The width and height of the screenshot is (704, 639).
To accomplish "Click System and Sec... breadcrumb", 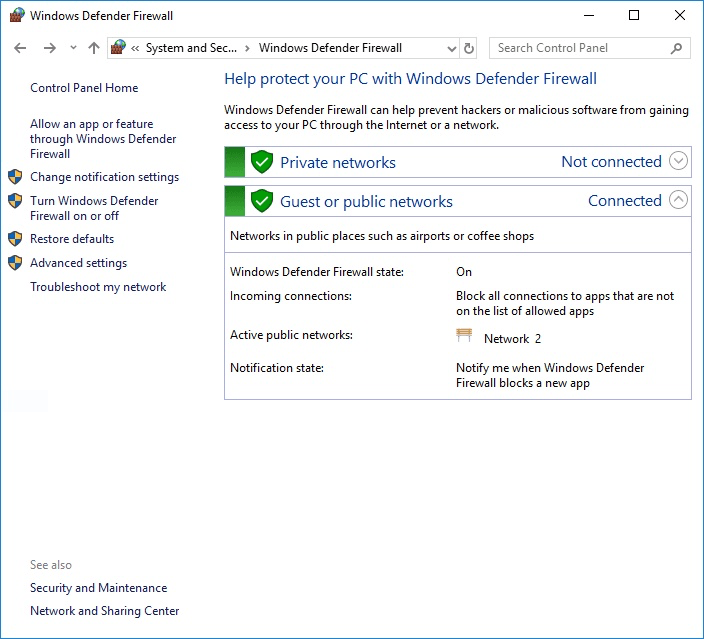I will 191,48.
